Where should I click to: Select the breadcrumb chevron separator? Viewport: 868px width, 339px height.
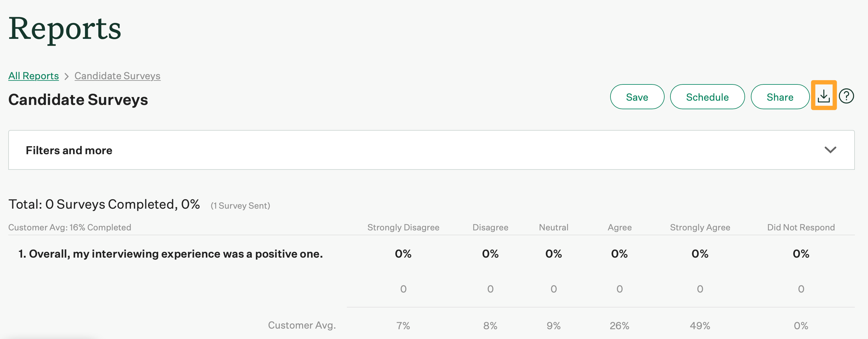coord(67,76)
